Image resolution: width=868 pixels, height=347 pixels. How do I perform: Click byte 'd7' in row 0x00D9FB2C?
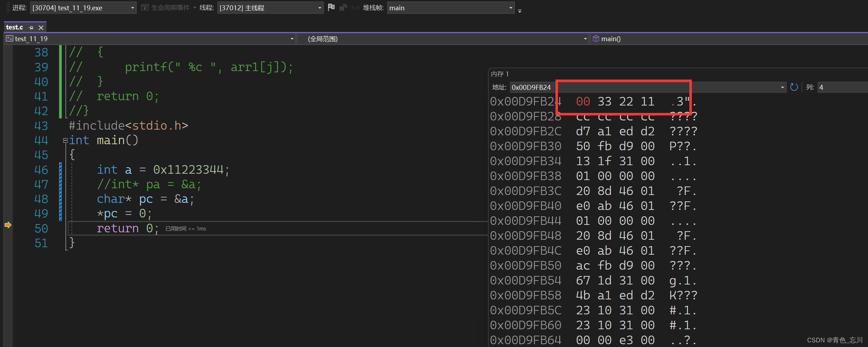point(583,131)
